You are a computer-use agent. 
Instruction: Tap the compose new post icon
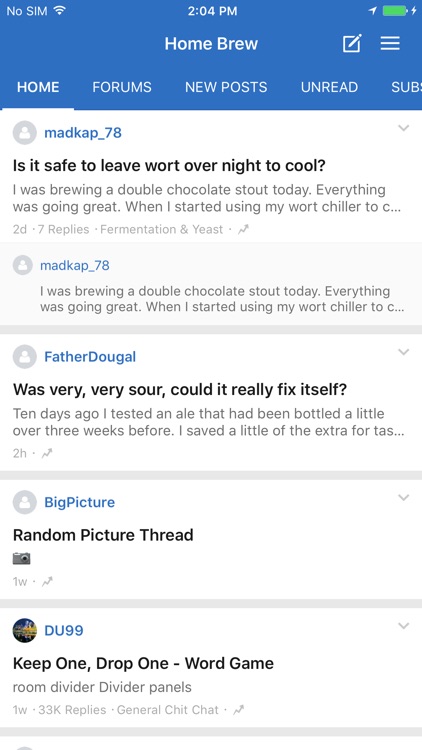[x=352, y=44]
